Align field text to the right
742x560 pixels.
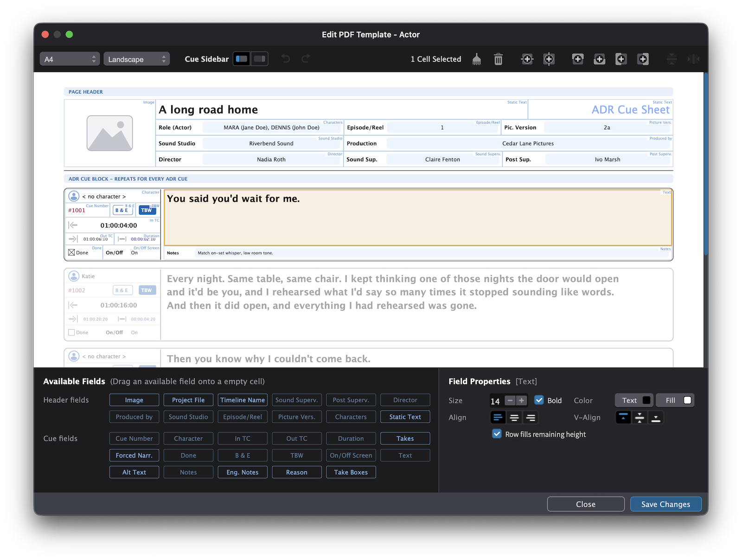[x=531, y=418]
